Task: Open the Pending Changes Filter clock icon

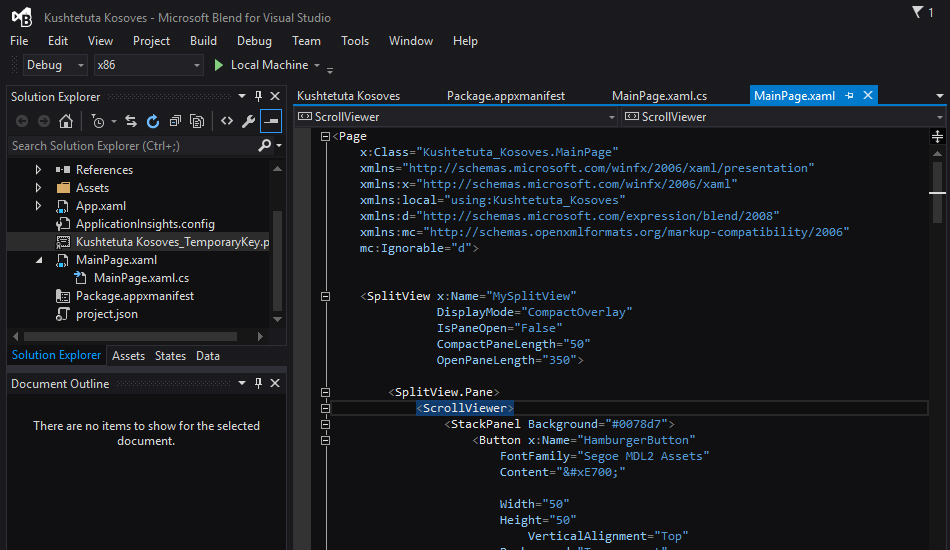Action: pos(98,121)
